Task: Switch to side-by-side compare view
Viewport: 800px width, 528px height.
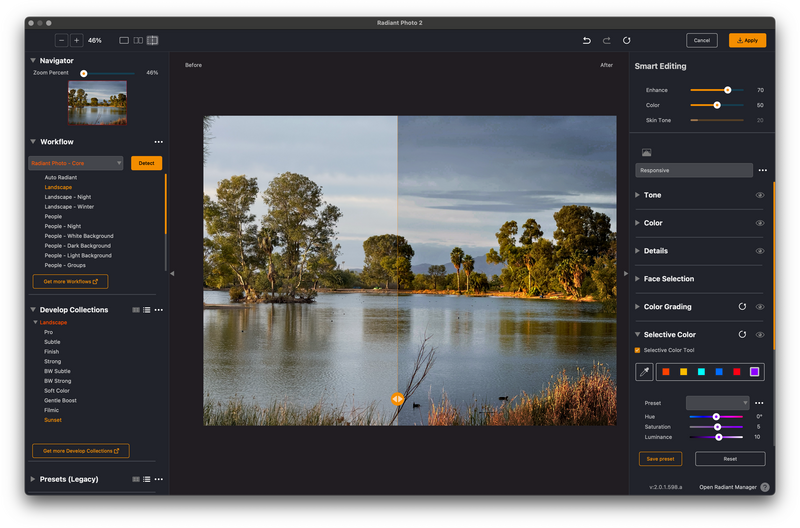Action: [x=138, y=40]
